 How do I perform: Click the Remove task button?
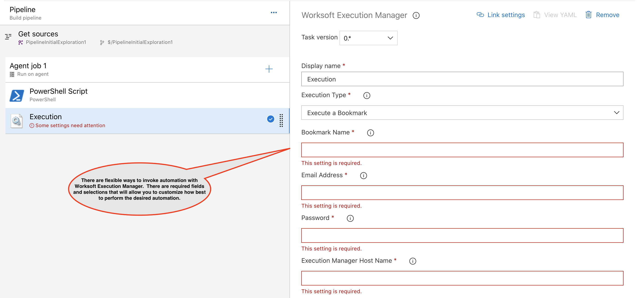point(603,15)
